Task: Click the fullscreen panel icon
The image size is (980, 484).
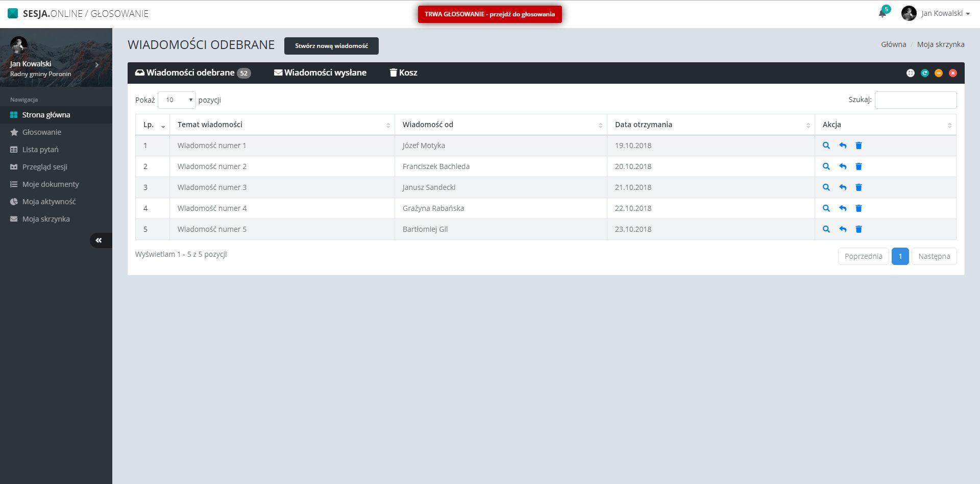Action: point(910,73)
